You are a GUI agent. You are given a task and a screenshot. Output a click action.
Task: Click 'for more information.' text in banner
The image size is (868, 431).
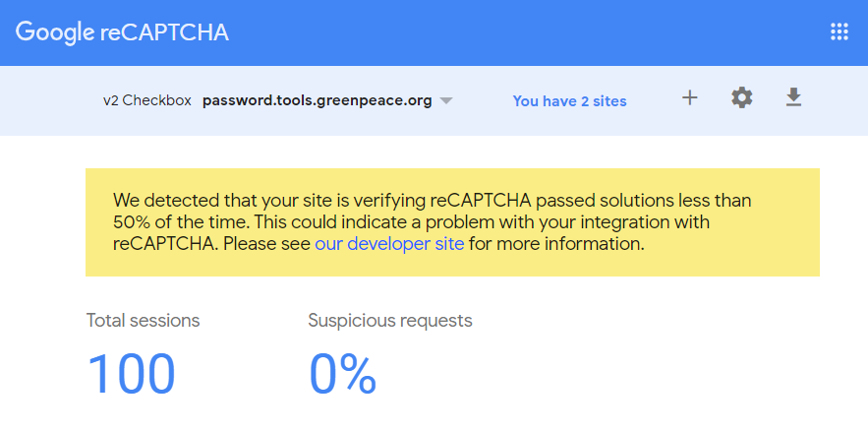[556, 244]
